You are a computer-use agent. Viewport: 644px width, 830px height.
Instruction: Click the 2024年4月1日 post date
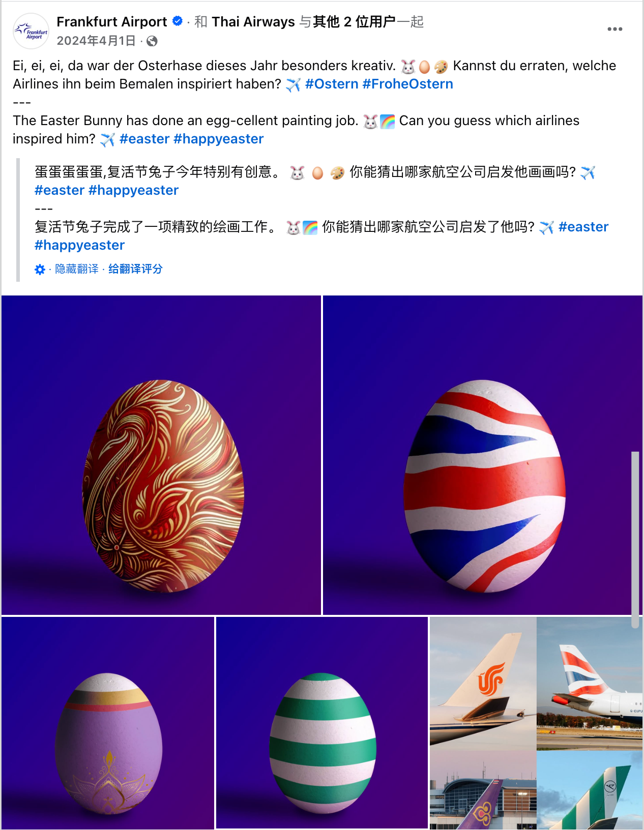[x=96, y=41]
